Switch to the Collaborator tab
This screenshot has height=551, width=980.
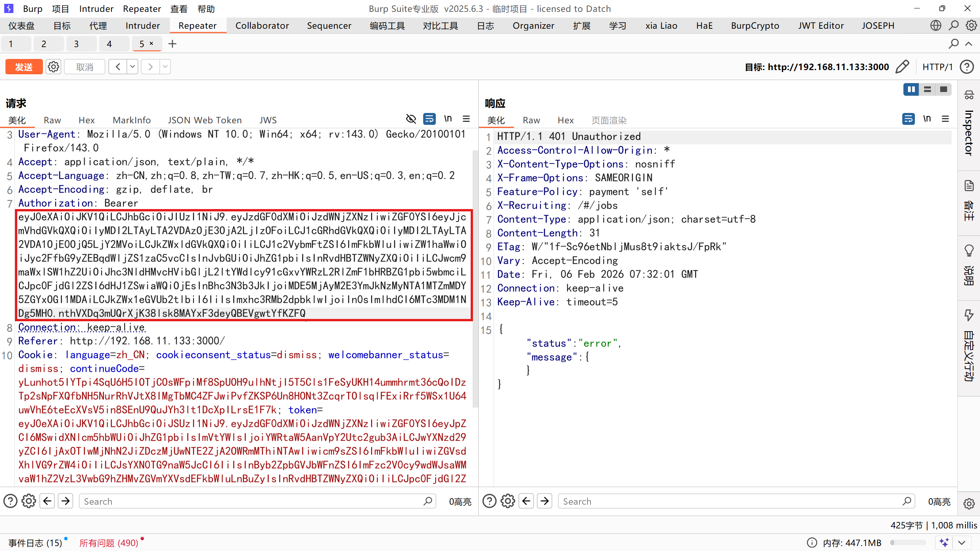(262, 26)
